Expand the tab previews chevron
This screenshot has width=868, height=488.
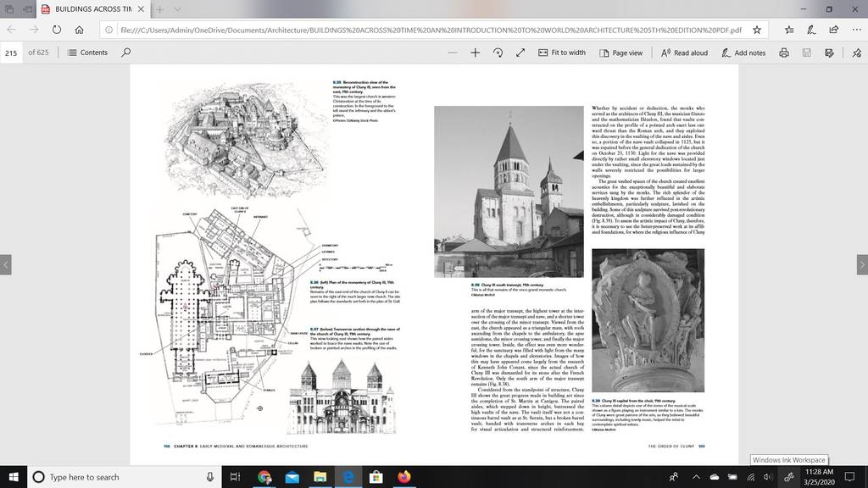point(177,9)
